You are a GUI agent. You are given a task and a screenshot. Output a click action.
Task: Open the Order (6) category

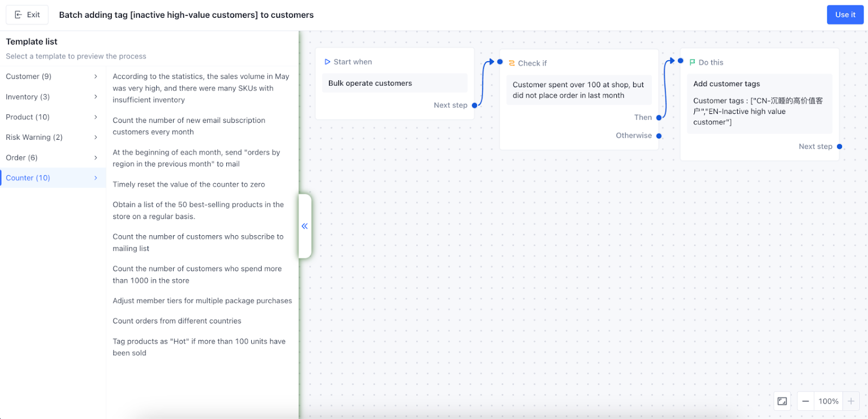[22, 158]
